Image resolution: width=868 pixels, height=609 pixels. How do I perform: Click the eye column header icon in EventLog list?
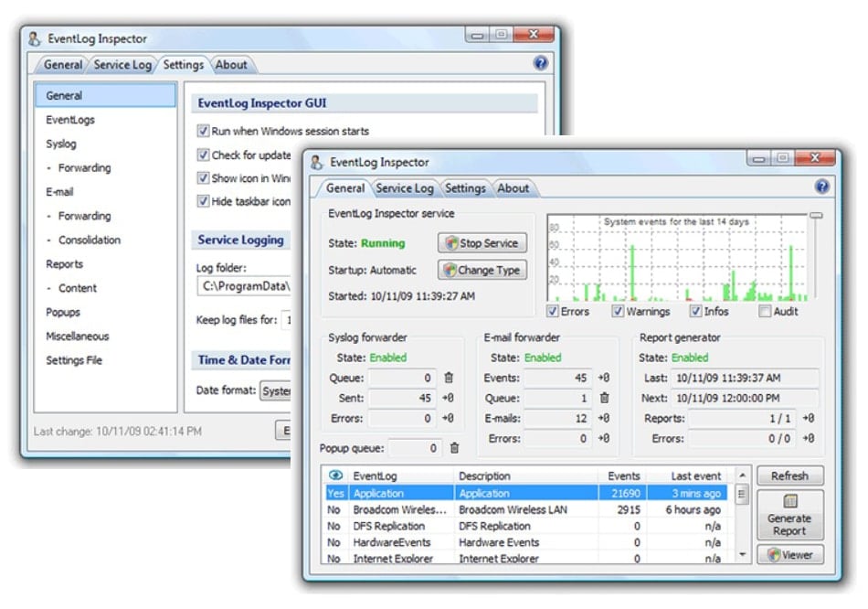click(x=335, y=475)
